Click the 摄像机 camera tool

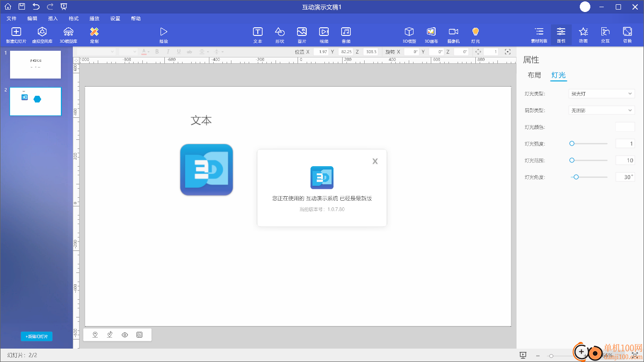pyautogui.click(x=453, y=35)
